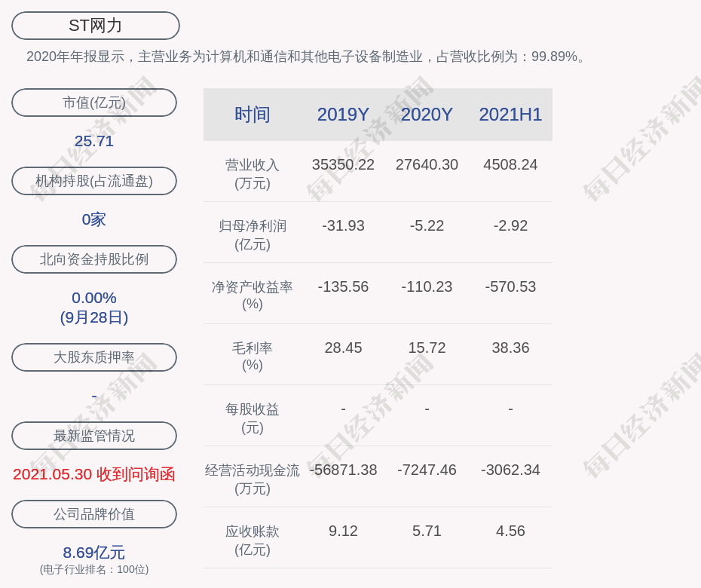Viewport: 701px width, 588px height.
Task: Select the 毛利率 row label
Action: [253, 357]
